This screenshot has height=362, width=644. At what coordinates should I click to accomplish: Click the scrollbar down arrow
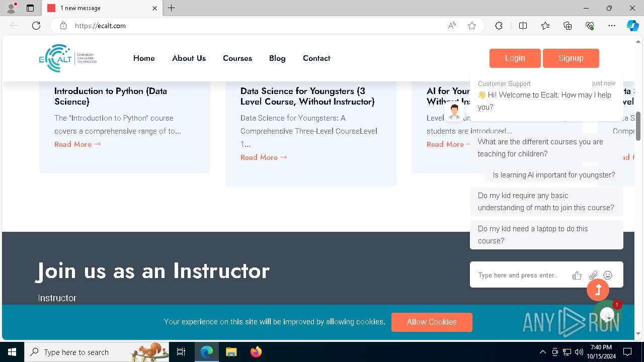click(x=638, y=333)
